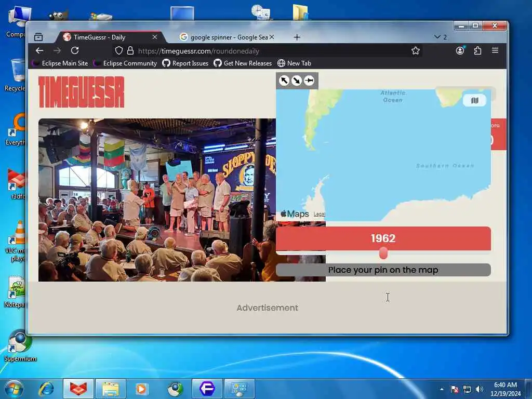Open Internet Explorer from taskbar
This screenshot has width=532, height=399.
[x=46, y=389]
